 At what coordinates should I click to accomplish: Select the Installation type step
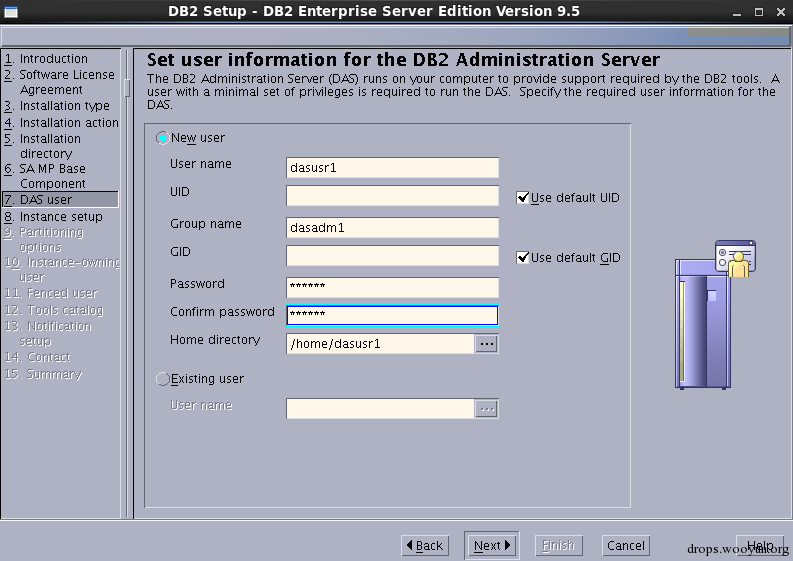(x=57, y=106)
